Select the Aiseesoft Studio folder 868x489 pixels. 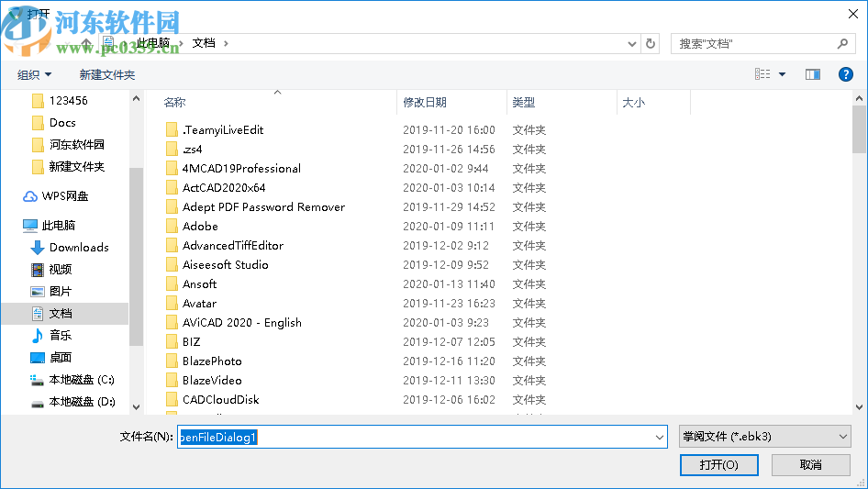pyautogui.click(x=226, y=265)
